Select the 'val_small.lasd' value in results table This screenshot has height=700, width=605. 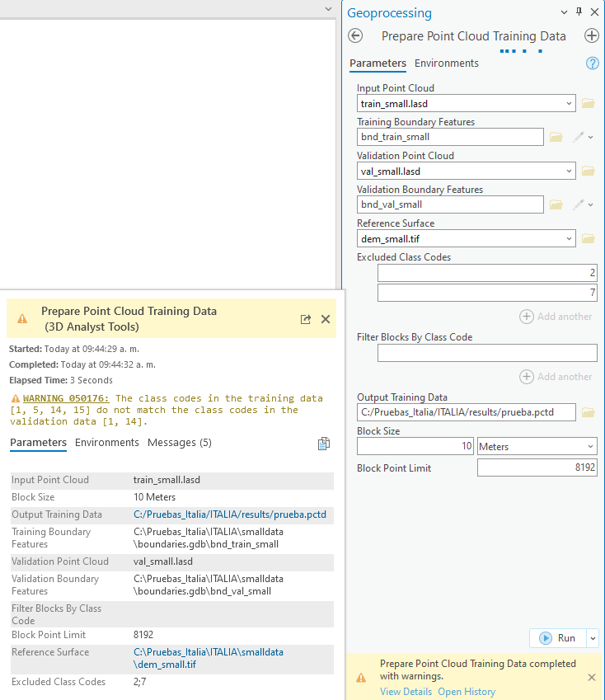[163, 561]
